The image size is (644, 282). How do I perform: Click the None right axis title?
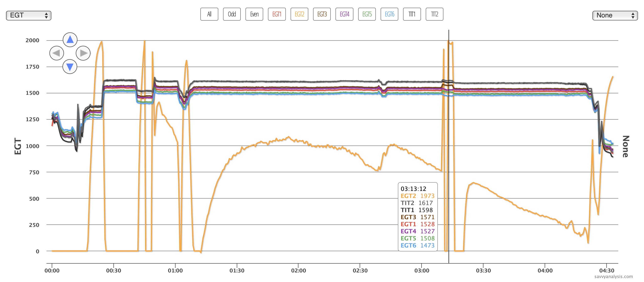[x=625, y=146]
